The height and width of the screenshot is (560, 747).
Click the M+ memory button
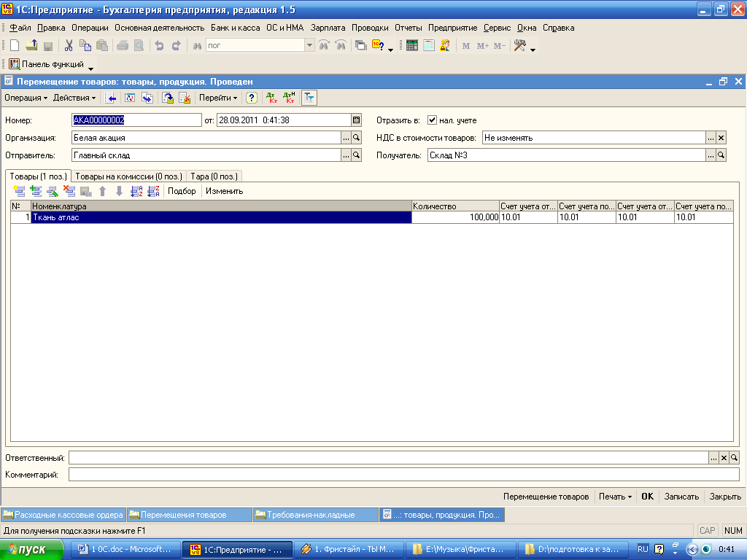click(x=483, y=46)
